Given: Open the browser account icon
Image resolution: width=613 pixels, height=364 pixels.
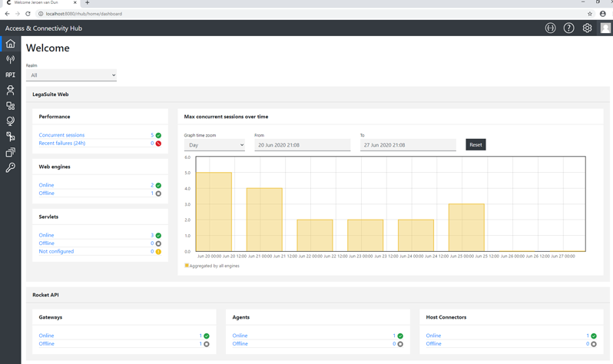Looking at the screenshot, I should (603, 14).
